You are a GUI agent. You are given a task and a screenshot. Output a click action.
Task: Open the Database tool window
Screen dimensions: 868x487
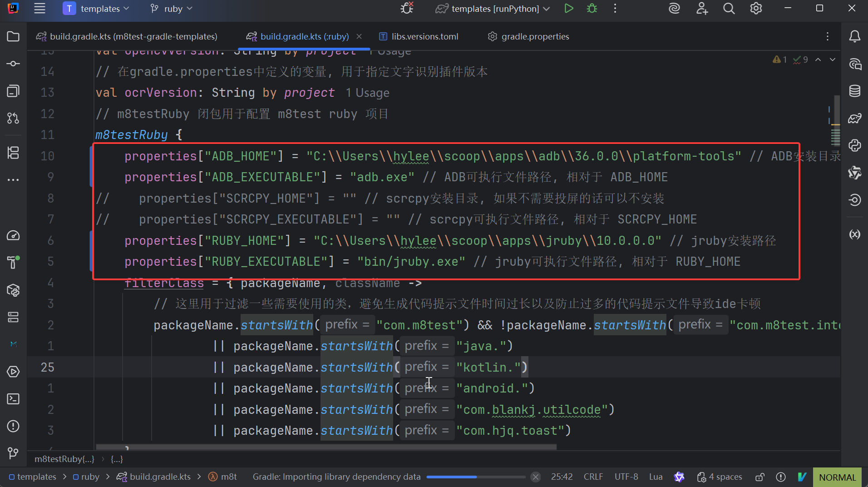(855, 91)
